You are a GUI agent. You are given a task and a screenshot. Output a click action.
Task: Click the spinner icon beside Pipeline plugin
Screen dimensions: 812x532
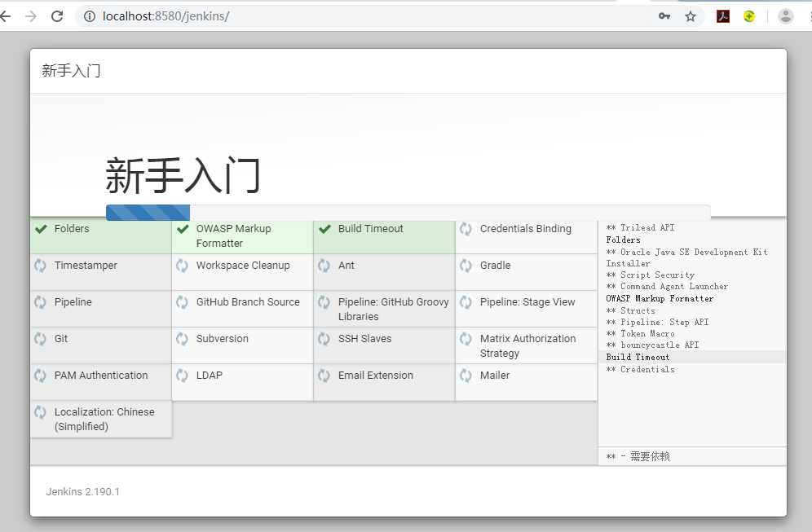40,302
